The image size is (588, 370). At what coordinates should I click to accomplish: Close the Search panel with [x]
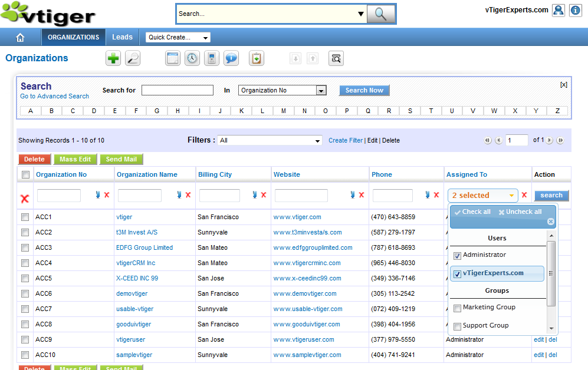point(564,85)
